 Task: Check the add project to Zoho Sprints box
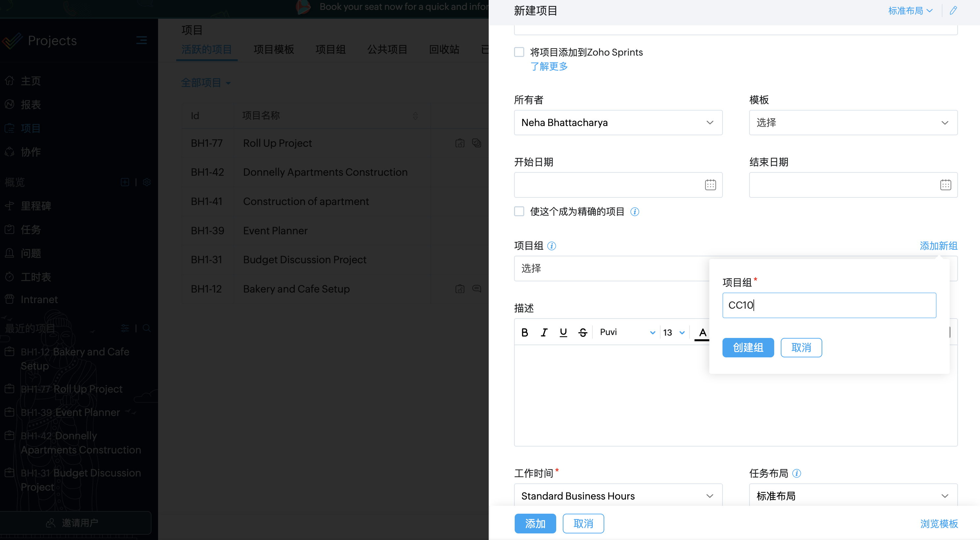(x=519, y=52)
